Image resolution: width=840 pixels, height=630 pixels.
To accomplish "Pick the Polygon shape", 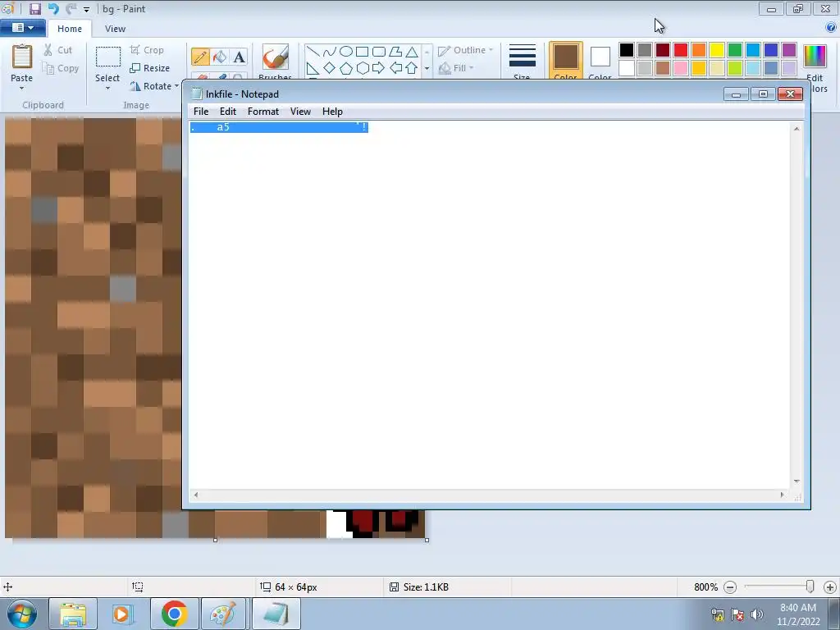I will (x=395, y=52).
